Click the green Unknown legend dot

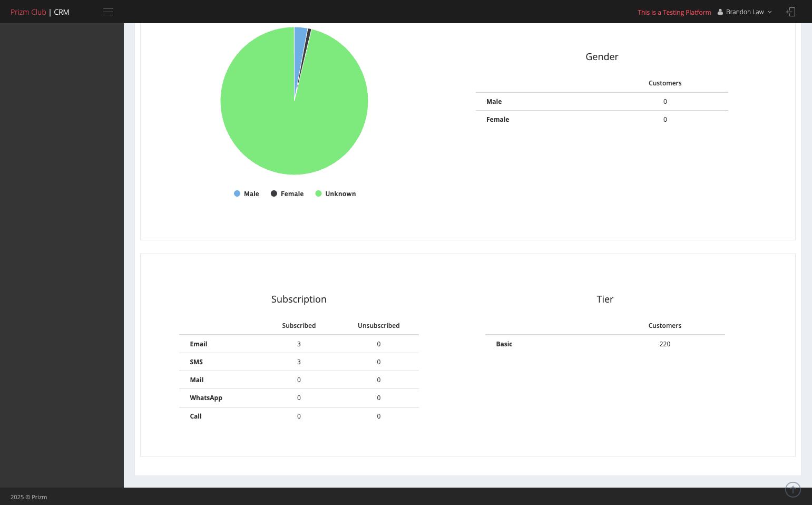(318, 193)
